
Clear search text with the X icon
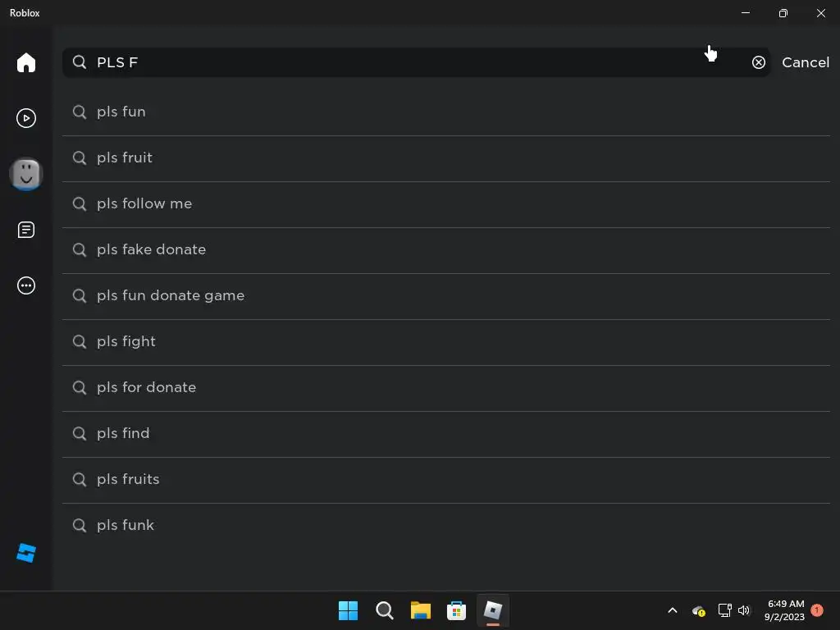759,62
